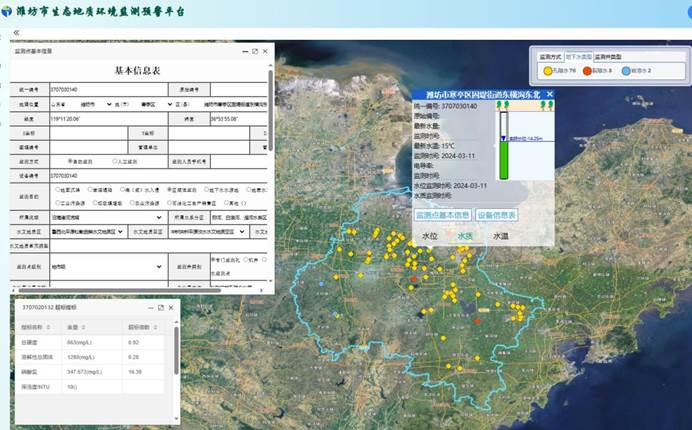Click yellow 孔隙水 legend marker
The width and height of the screenshot is (692, 430).
tap(548, 71)
